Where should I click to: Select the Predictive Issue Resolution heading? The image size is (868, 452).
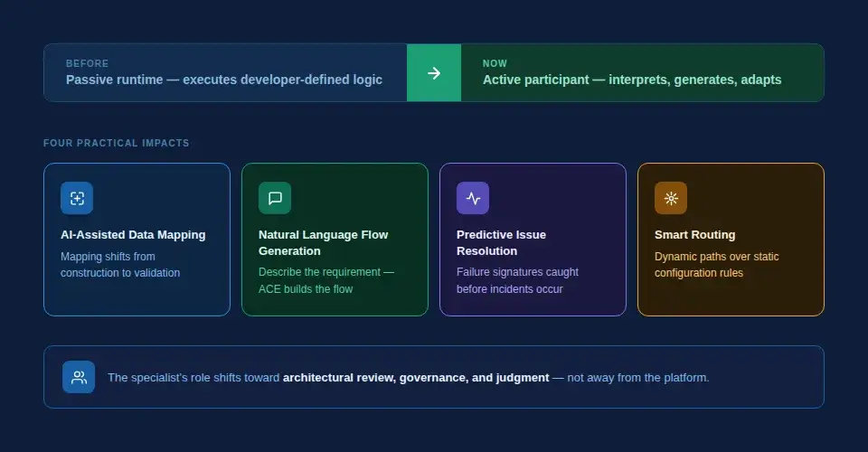point(501,243)
